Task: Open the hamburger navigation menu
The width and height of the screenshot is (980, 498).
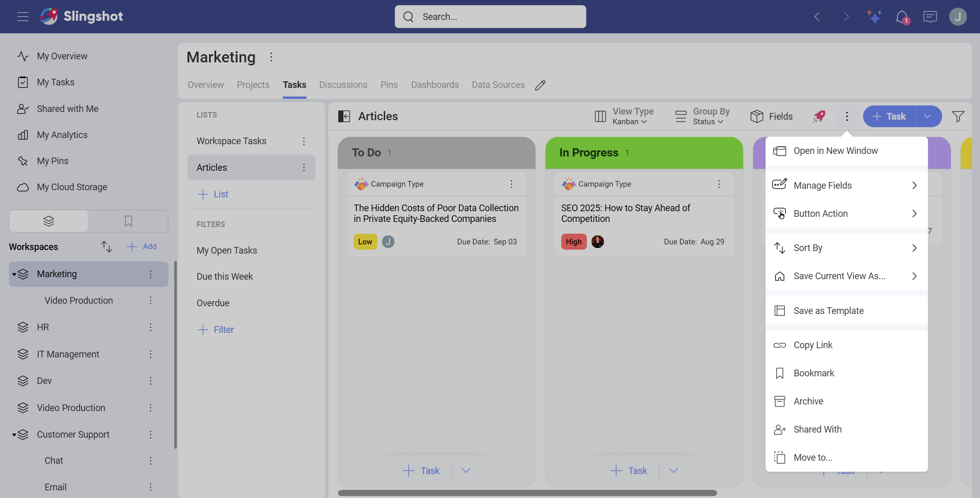Action: pyautogui.click(x=22, y=16)
